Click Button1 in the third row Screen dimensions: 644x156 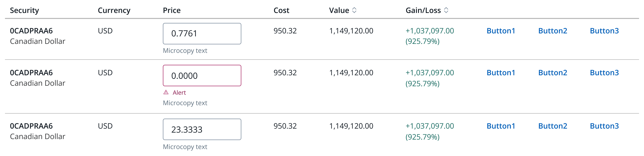(x=501, y=126)
